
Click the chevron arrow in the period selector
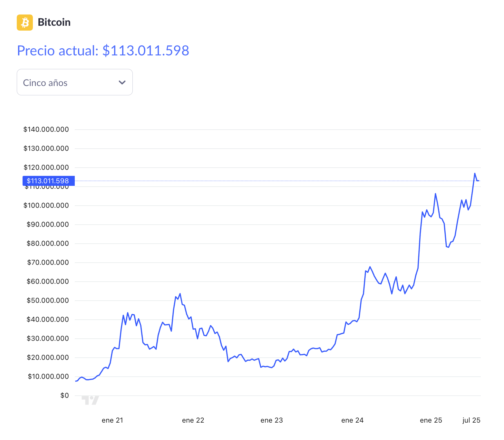point(122,82)
